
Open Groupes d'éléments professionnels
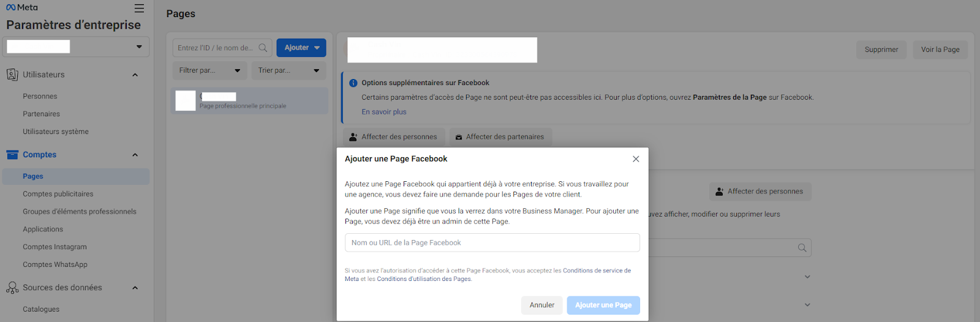[80, 212]
